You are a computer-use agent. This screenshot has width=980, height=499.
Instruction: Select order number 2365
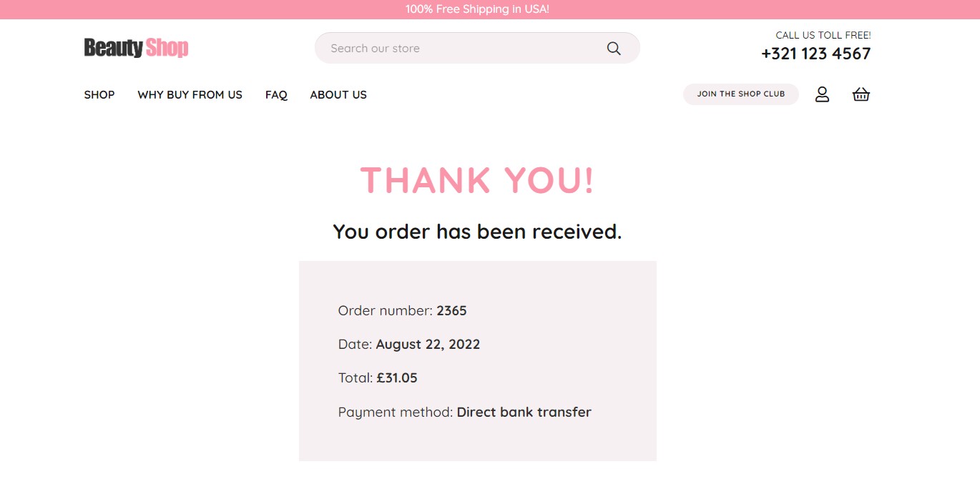tap(451, 310)
